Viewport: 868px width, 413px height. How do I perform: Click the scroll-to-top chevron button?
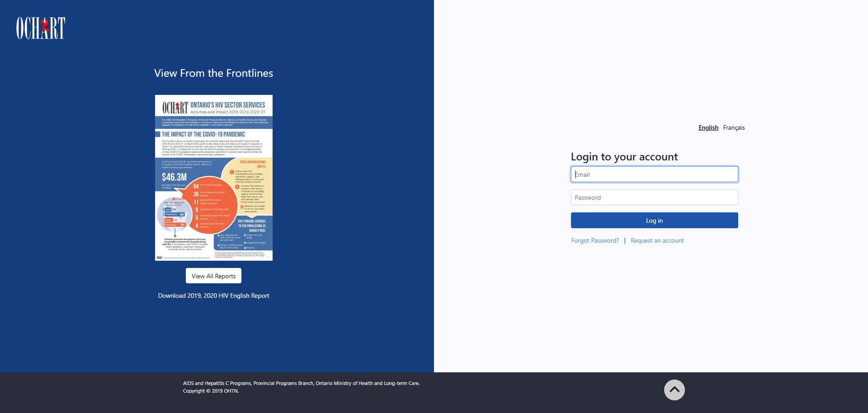tap(674, 390)
